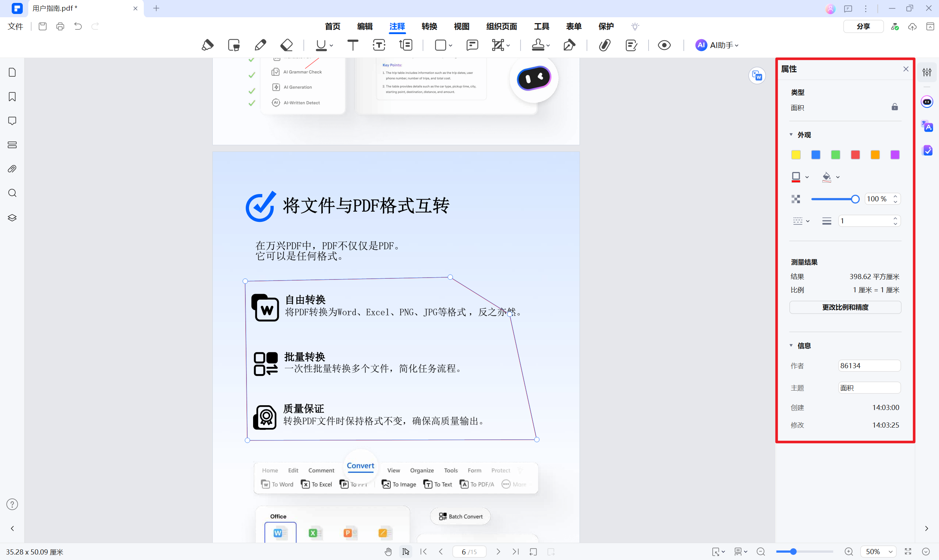Select the eraser tool
The height and width of the screenshot is (560, 939).
click(286, 45)
